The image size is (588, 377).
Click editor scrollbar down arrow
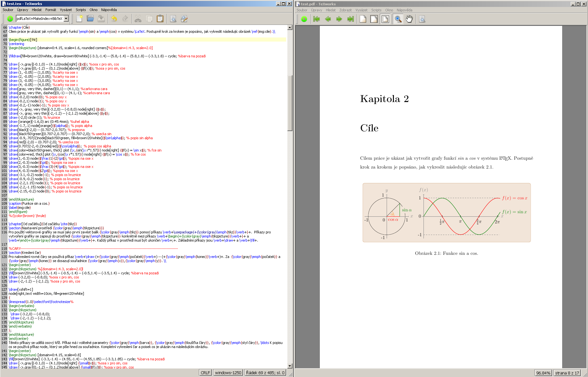tap(290, 366)
